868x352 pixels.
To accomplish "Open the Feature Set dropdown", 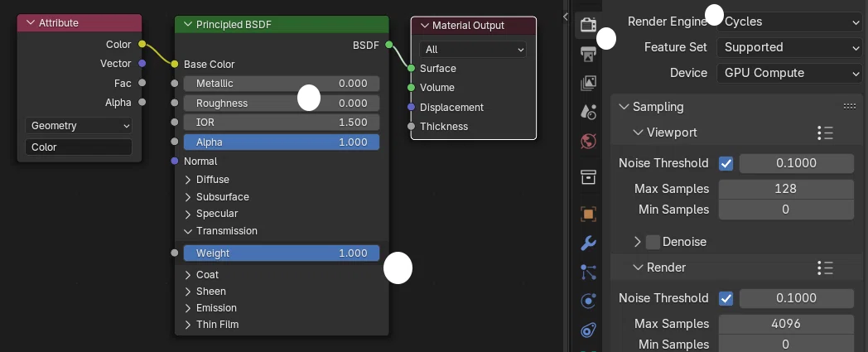I will tap(789, 47).
